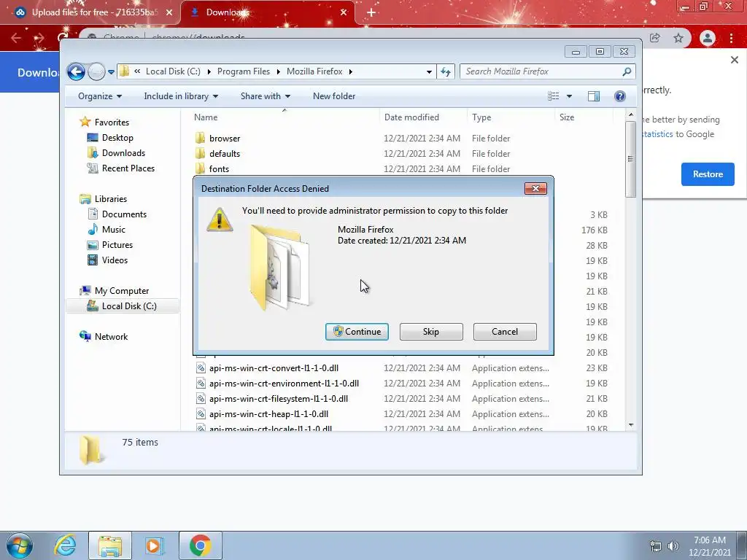Select Network in the navigation pane
This screenshot has width=747, height=560.
(x=104, y=337)
